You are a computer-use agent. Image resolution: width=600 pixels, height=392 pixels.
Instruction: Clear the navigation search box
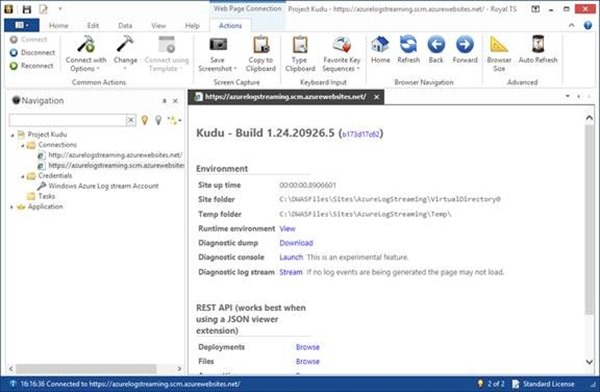coord(130,120)
